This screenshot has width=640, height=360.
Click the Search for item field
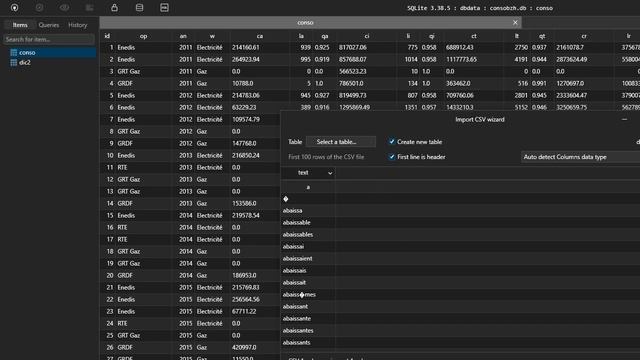[x=49, y=39]
